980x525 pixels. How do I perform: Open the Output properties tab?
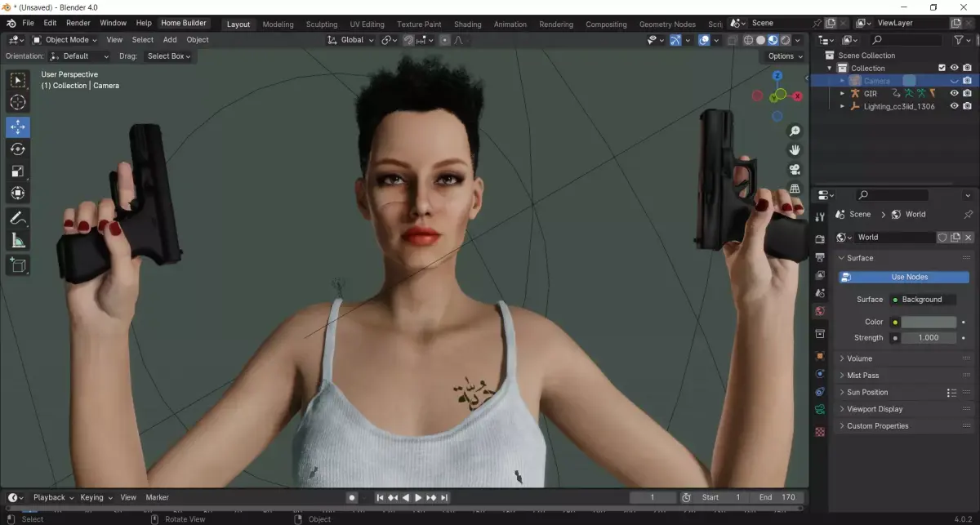(x=820, y=256)
